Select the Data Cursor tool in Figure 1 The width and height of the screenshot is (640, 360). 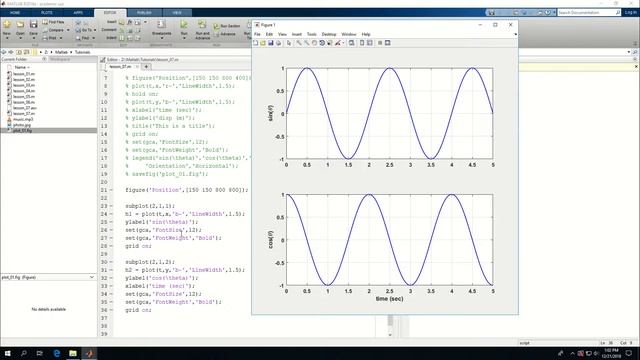pyautogui.click(x=330, y=43)
